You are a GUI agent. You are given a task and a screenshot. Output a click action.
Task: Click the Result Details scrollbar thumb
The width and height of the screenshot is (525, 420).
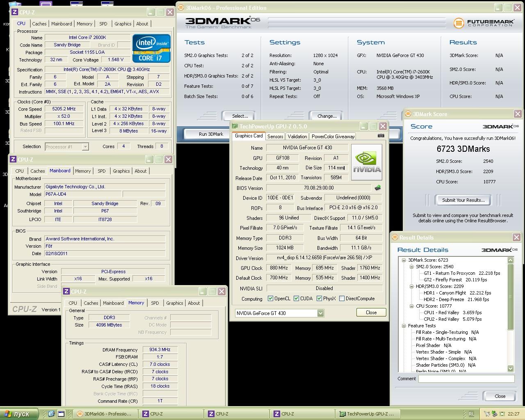point(511,296)
